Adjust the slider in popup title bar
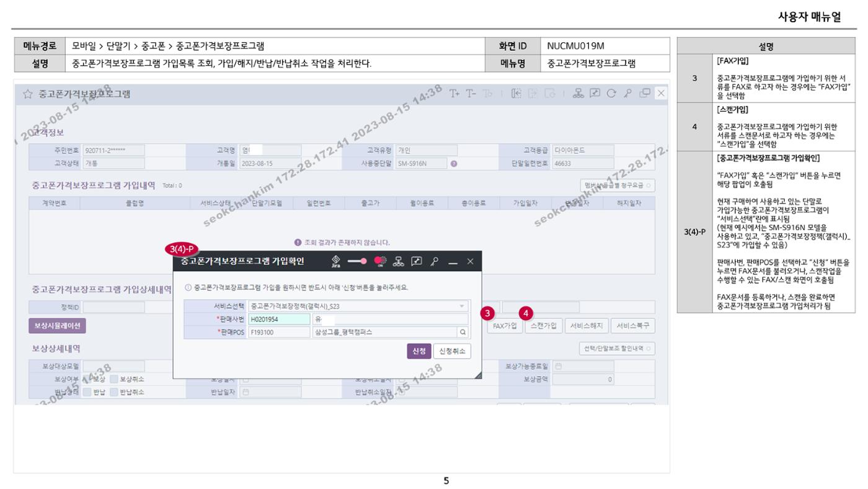Screen dimensions: 868x489 357,261
